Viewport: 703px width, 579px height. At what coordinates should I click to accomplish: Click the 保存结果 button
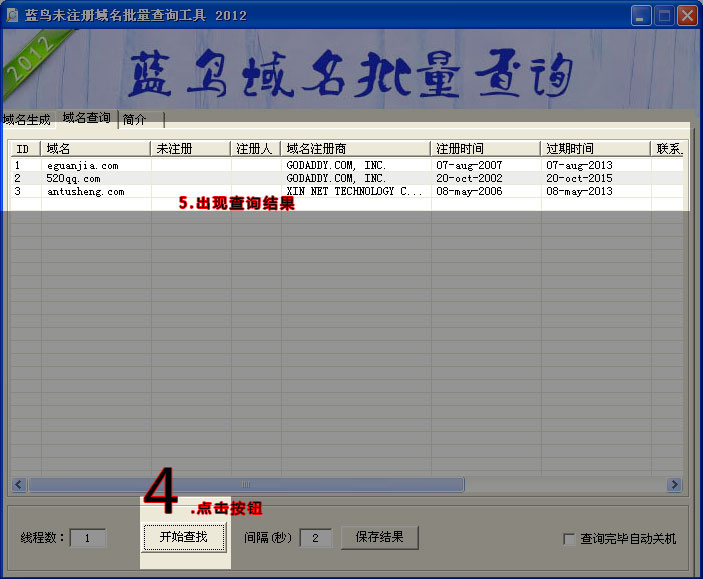(x=379, y=537)
